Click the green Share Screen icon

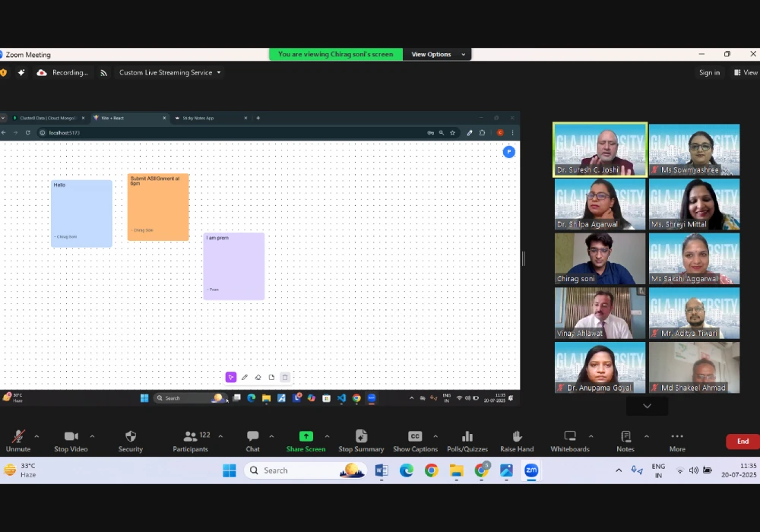click(306, 436)
